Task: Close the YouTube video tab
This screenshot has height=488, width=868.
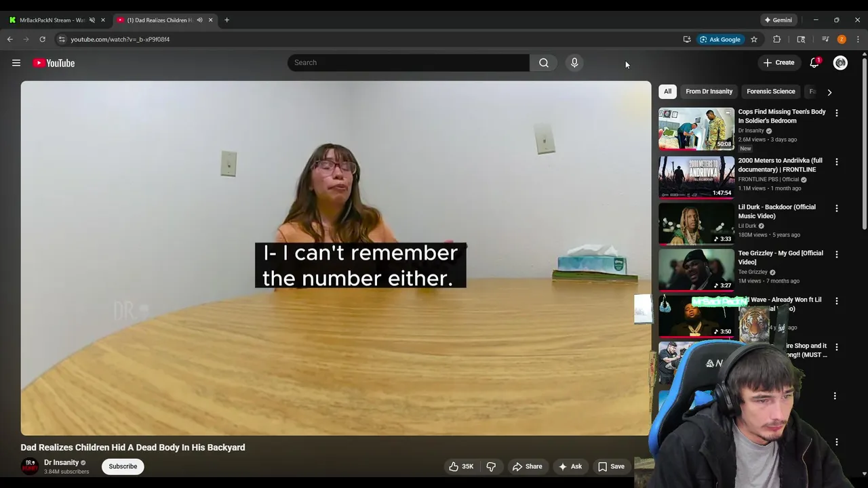Action: (210, 20)
